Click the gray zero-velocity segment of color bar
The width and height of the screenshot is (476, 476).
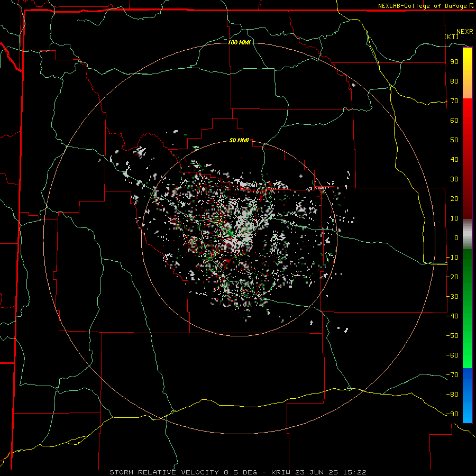tap(467, 234)
